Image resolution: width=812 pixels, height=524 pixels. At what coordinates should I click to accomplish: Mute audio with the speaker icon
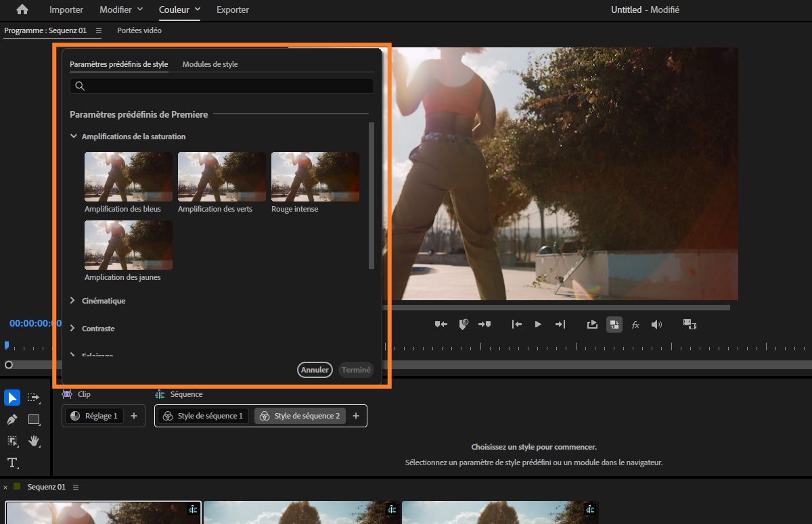[x=656, y=325]
